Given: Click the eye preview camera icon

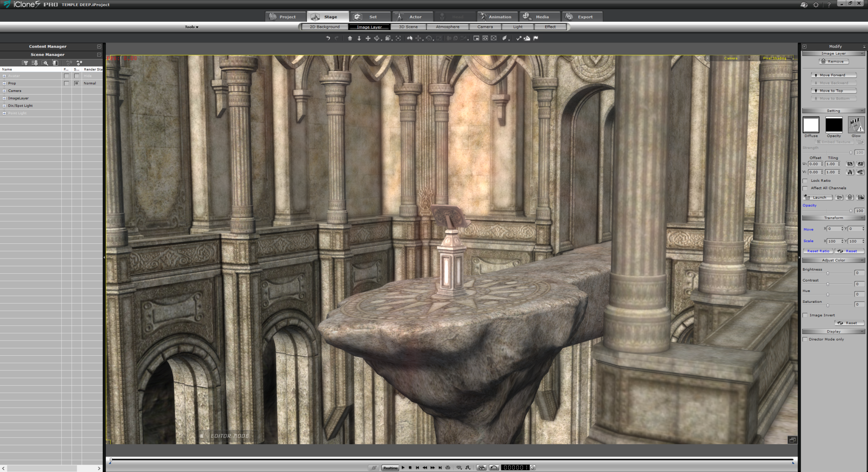Looking at the screenshot, I should tap(485, 38).
